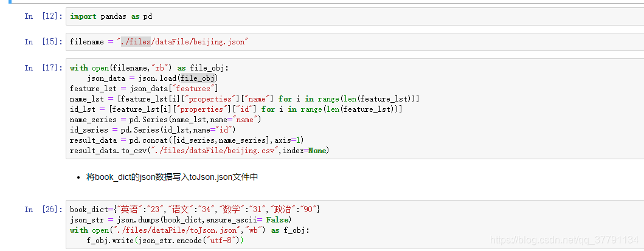Click the In [17] prompt label
This screenshot has width=644, height=251.
click(43, 68)
